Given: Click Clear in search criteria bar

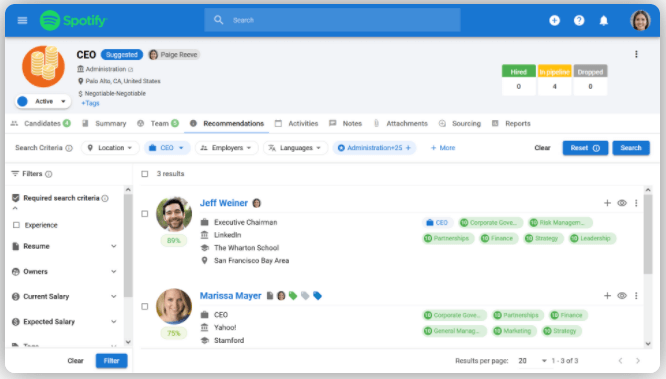Looking at the screenshot, I should (542, 148).
